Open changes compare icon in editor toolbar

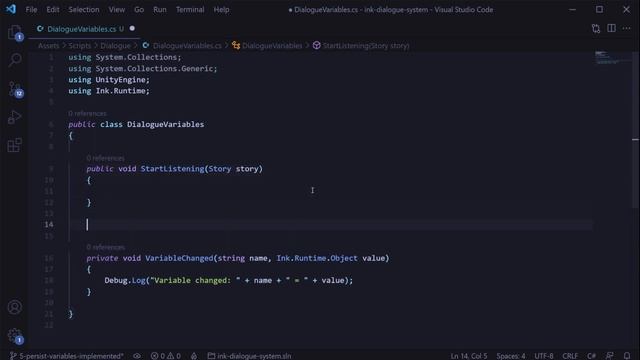tap(596, 29)
